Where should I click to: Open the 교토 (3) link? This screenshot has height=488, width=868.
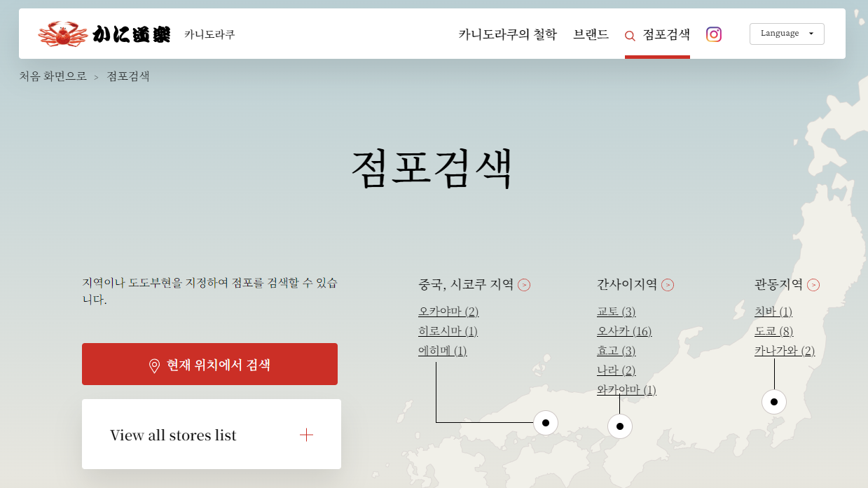(x=616, y=311)
